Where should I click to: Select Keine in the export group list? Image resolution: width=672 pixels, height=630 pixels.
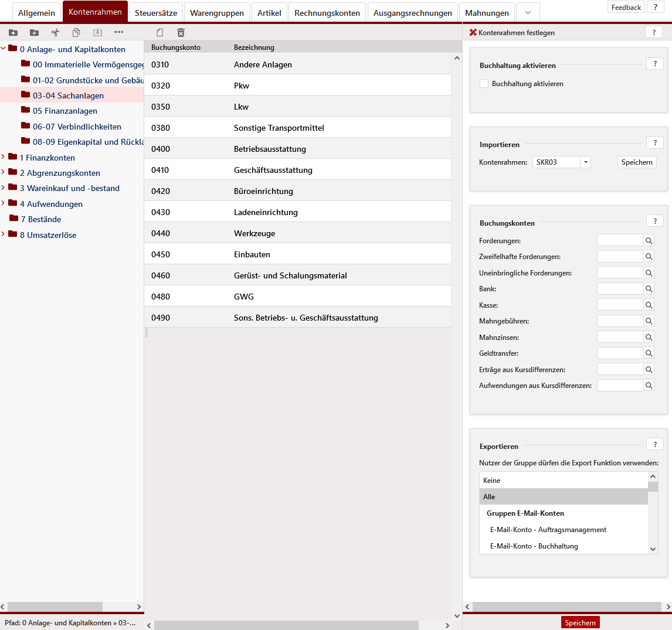(563, 480)
